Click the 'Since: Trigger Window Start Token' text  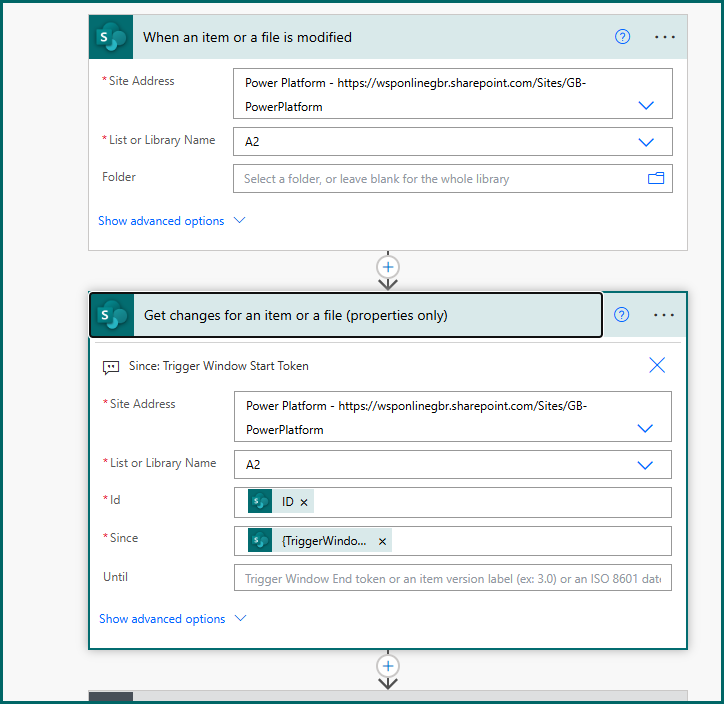[218, 366]
